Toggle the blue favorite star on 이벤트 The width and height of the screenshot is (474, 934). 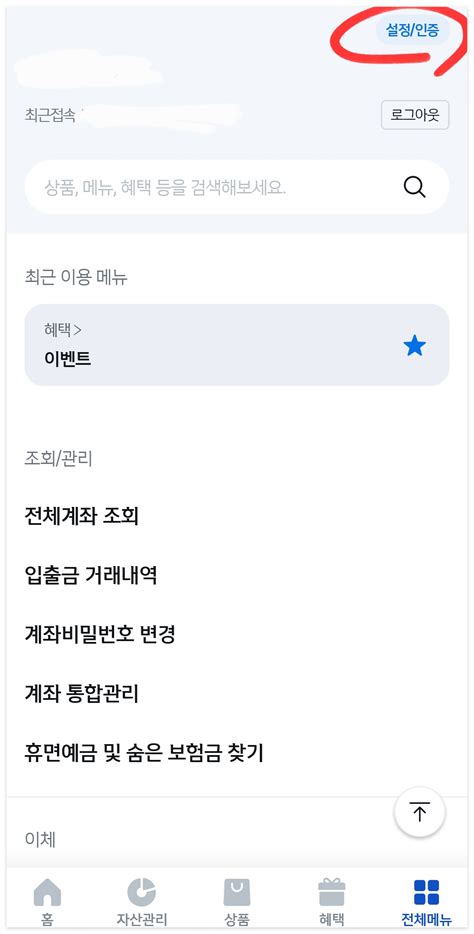pyautogui.click(x=414, y=345)
